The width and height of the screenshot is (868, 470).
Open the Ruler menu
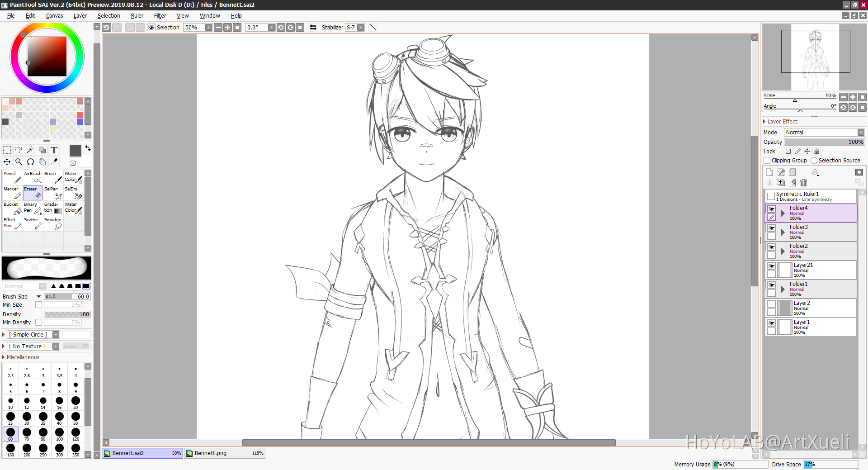[137, 16]
